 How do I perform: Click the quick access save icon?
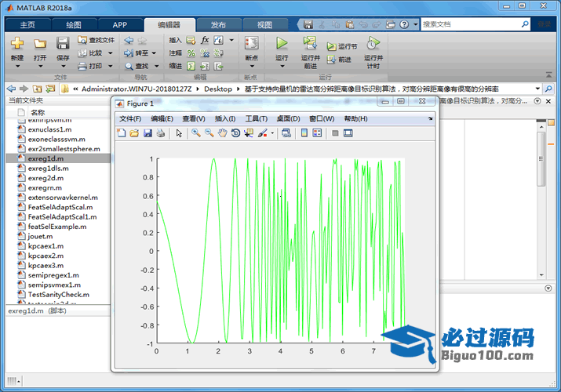tap(308, 24)
